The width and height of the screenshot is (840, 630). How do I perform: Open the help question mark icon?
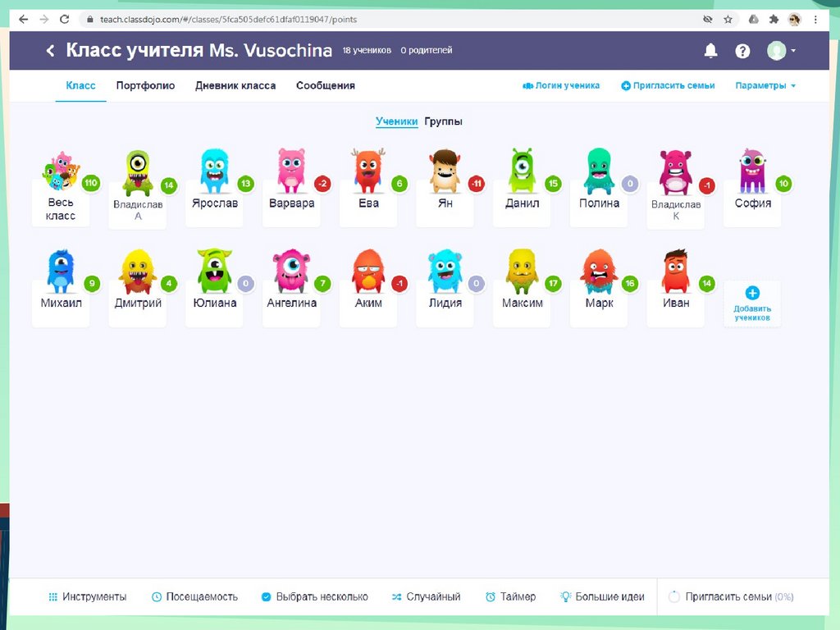[x=742, y=51]
